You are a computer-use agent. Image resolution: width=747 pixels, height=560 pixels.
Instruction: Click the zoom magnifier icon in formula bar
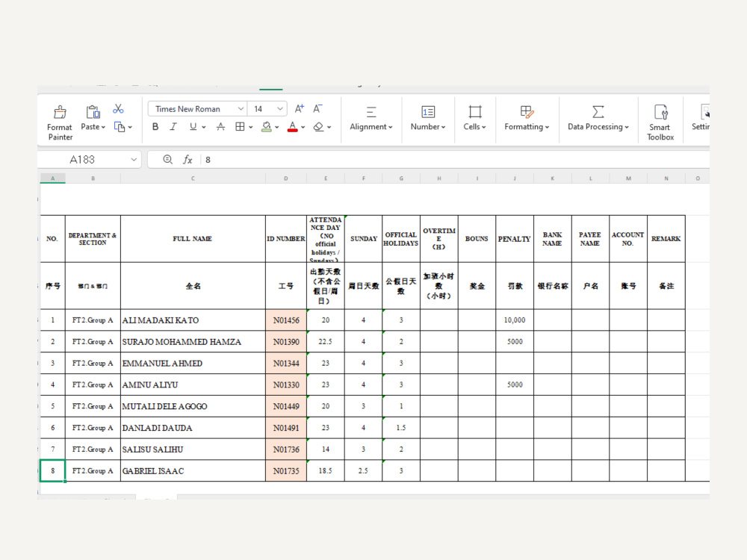pos(167,160)
